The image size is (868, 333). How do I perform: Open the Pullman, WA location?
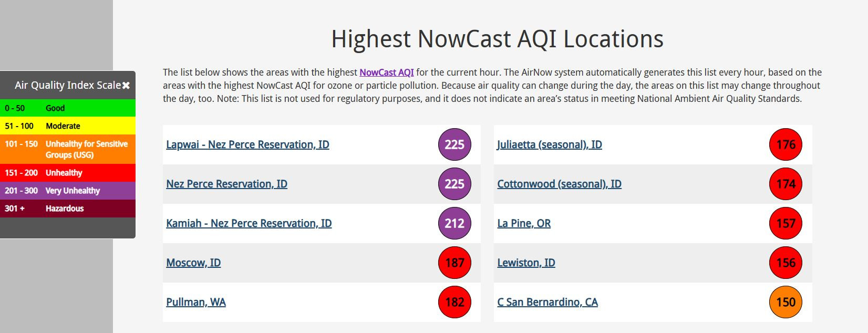tap(196, 302)
